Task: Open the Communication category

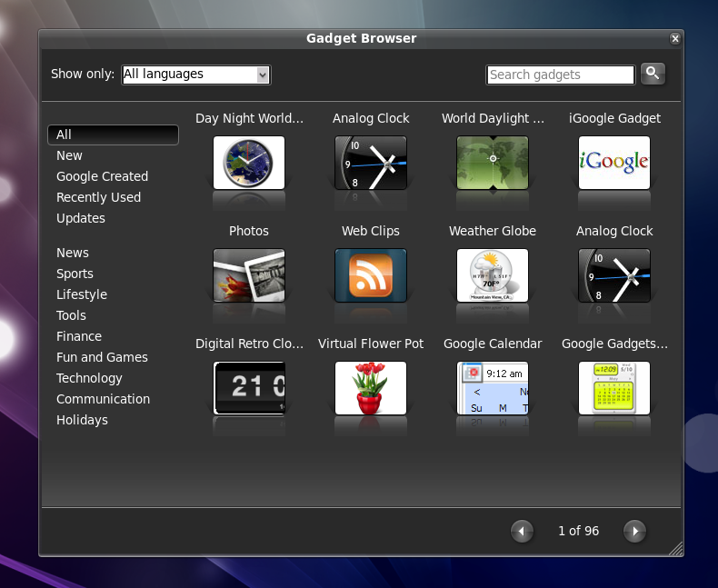Action: point(103,399)
